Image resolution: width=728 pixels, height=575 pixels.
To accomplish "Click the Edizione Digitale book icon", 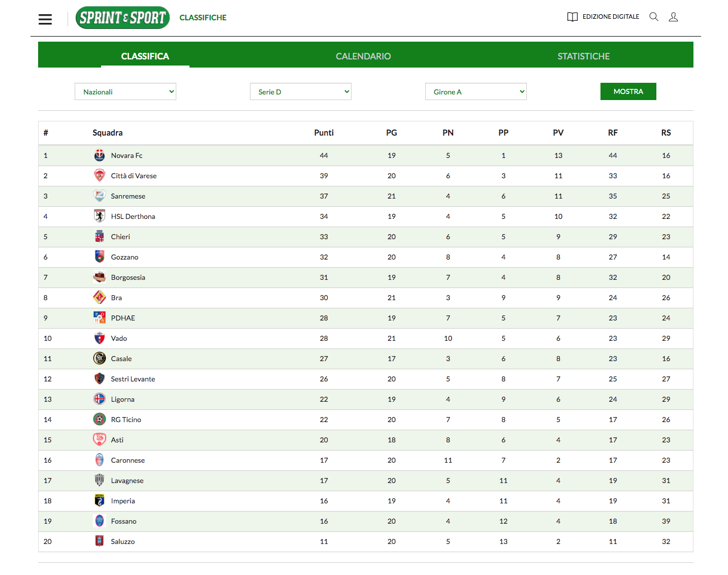I will point(573,17).
